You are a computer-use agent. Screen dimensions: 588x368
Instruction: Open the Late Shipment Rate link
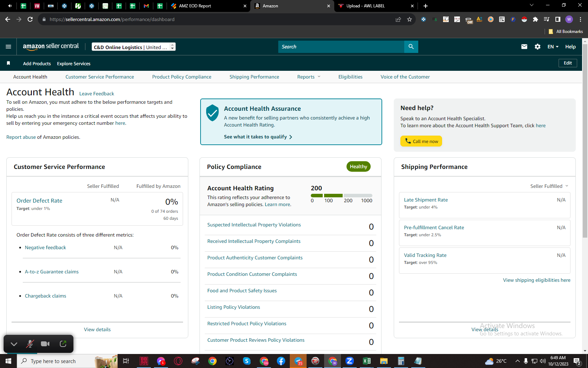[x=426, y=200]
